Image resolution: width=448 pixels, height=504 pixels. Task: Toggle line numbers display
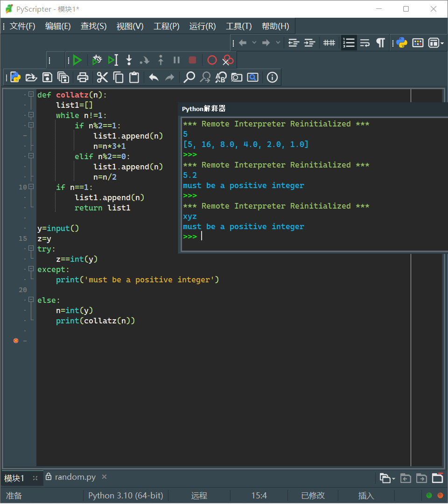point(349,43)
